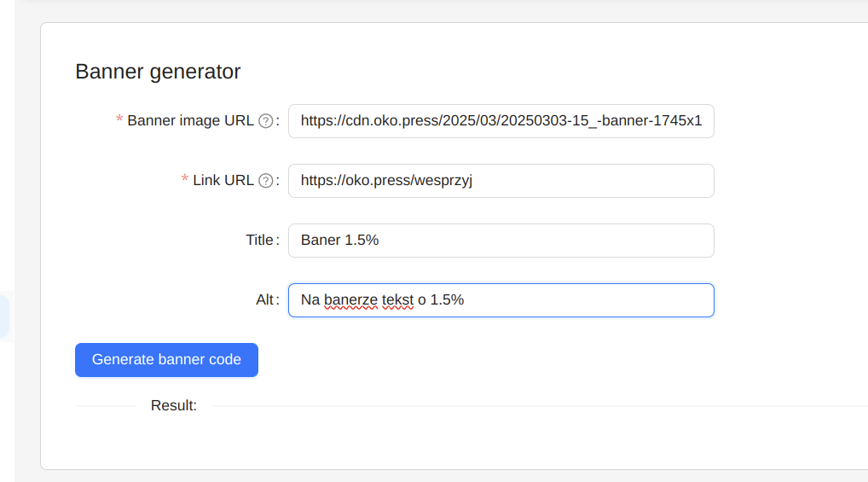Click the 'Link URL' label text
This screenshot has height=482, width=868.
pyautogui.click(x=223, y=181)
